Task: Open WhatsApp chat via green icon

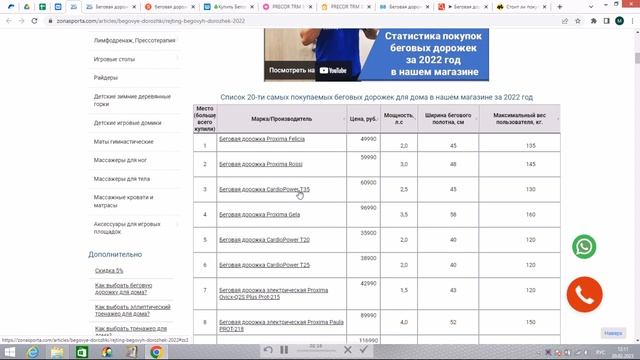Action: [584, 247]
